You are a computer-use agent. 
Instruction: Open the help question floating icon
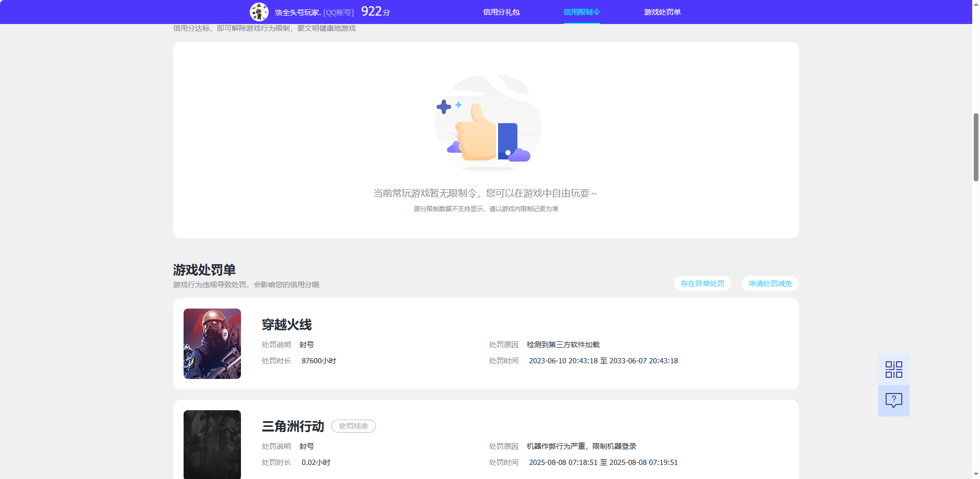pos(893,400)
